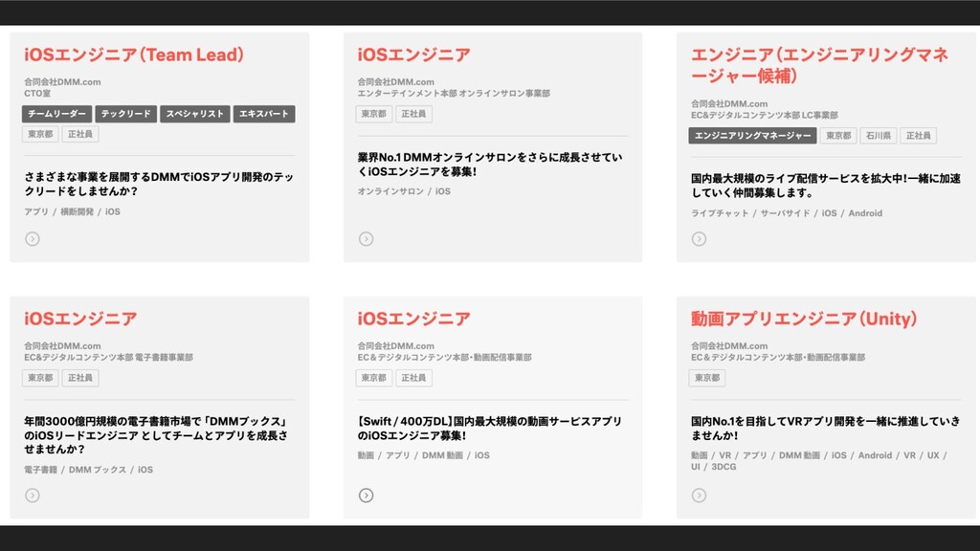Click the '3DCG' keyword
The height and width of the screenshot is (551, 980).
click(724, 467)
